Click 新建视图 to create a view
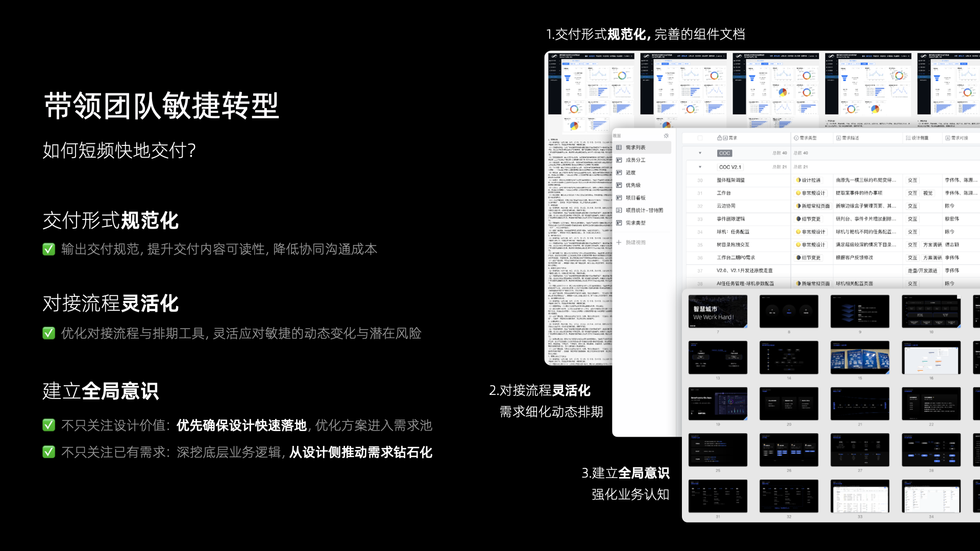The height and width of the screenshot is (551, 980). (x=635, y=242)
